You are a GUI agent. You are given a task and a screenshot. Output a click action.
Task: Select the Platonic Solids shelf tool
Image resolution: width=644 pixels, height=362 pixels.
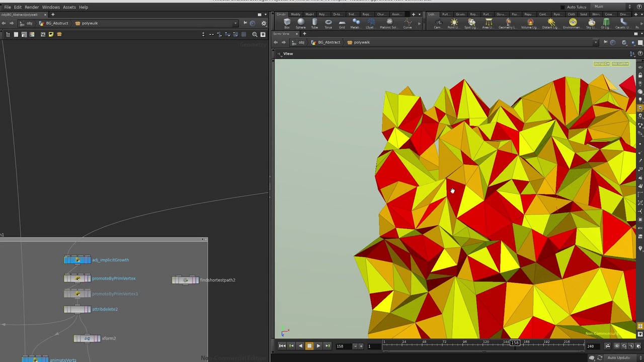tap(389, 24)
